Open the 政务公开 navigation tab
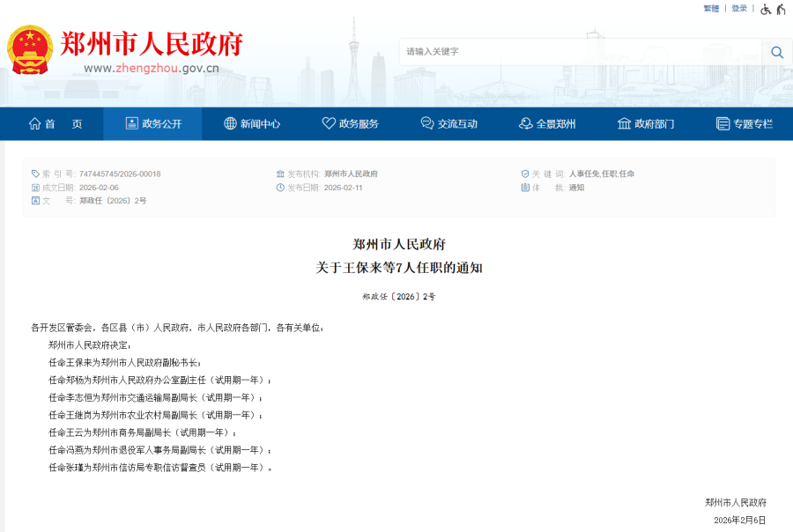The width and height of the screenshot is (793, 532). point(152,124)
